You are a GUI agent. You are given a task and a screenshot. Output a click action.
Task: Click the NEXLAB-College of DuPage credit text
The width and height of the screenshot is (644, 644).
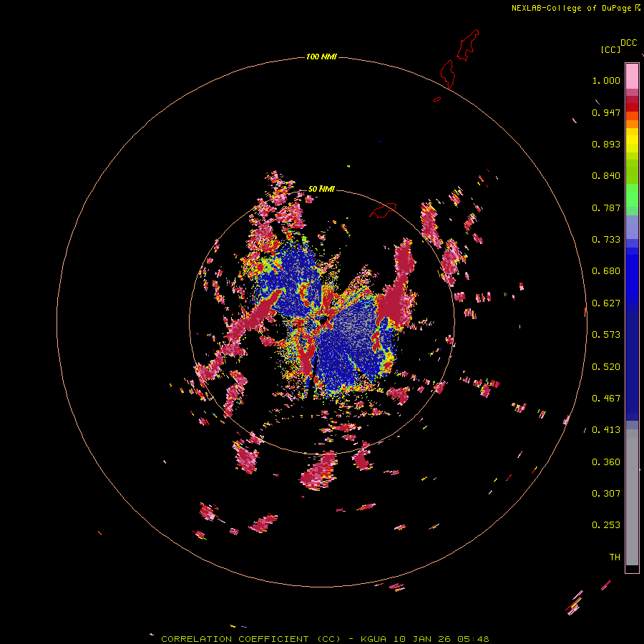click(x=571, y=8)
